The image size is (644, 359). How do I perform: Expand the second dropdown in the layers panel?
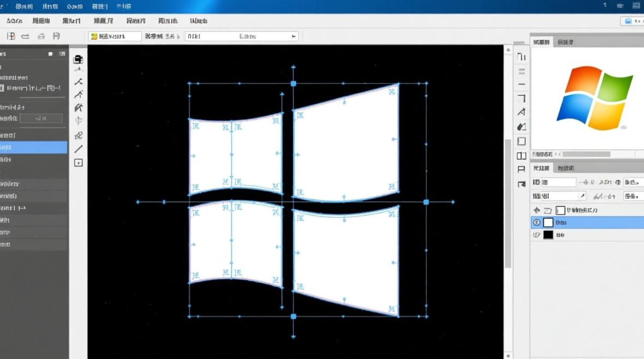(559, 196)
